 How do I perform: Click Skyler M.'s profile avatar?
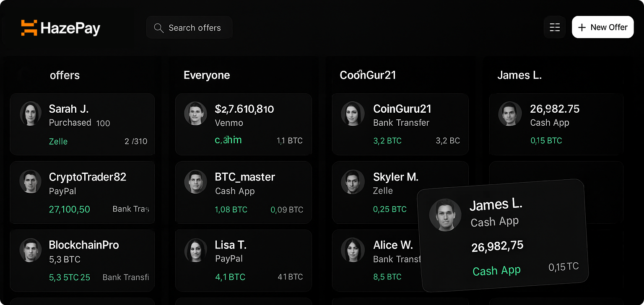coord(352,181)
